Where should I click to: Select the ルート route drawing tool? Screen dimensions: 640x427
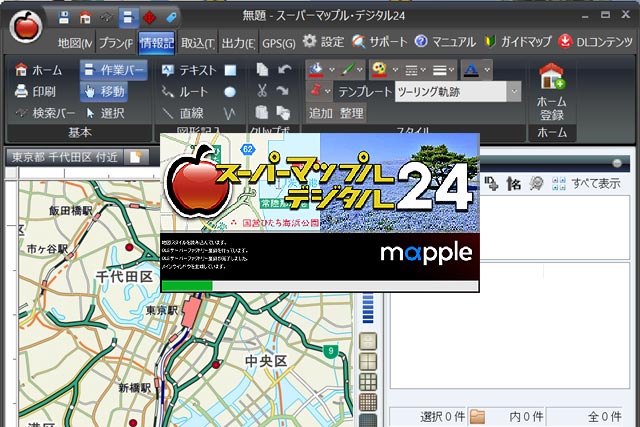pos(185,91)
